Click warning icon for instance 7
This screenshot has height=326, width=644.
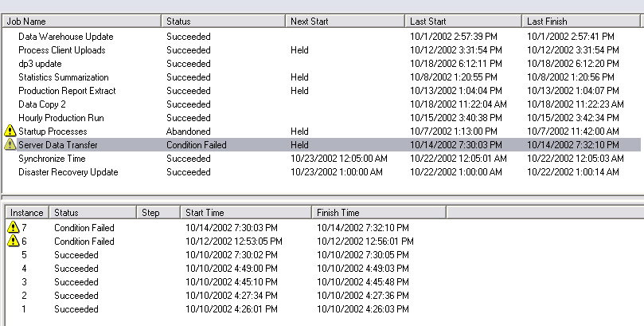tap(14, 227)
